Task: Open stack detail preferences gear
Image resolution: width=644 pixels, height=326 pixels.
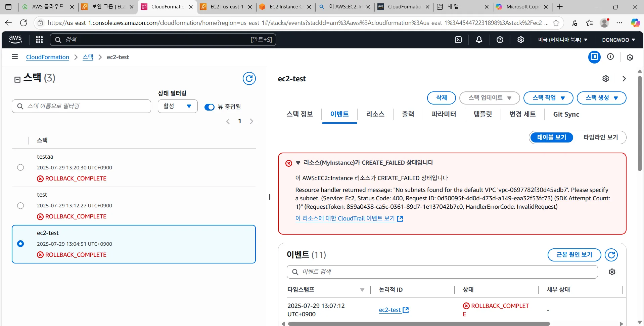Action: point(606,79)
